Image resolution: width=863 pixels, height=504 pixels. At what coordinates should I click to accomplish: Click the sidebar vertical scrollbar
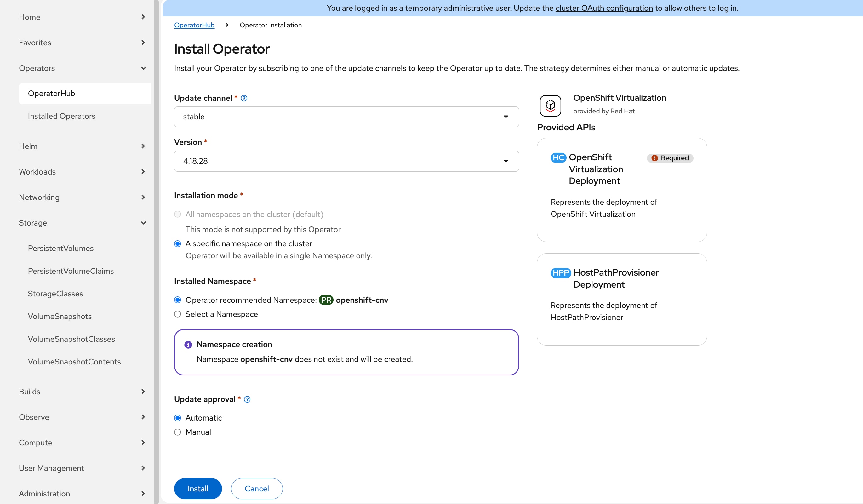156,252
